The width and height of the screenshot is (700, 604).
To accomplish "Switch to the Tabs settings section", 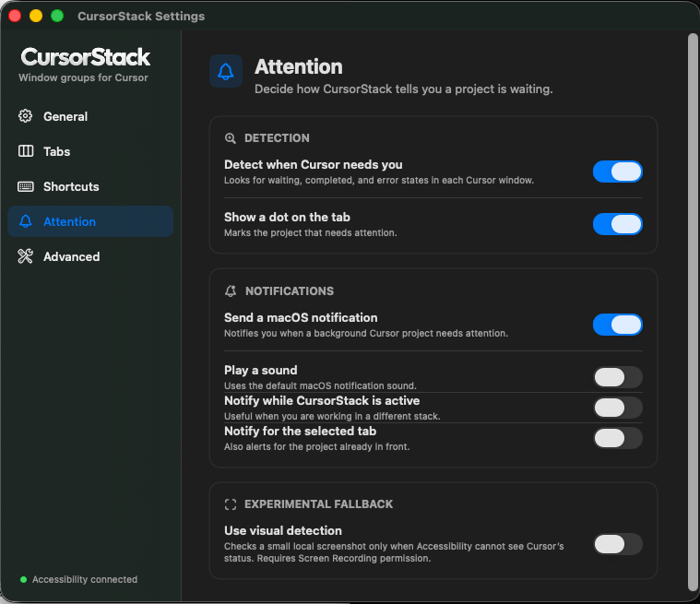I will coord(90,151).
